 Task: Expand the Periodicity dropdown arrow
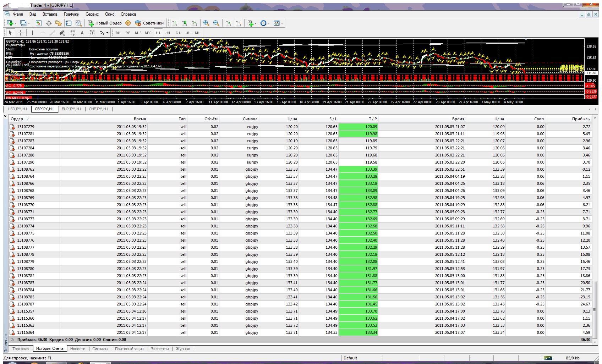click(x=269, y=23)
